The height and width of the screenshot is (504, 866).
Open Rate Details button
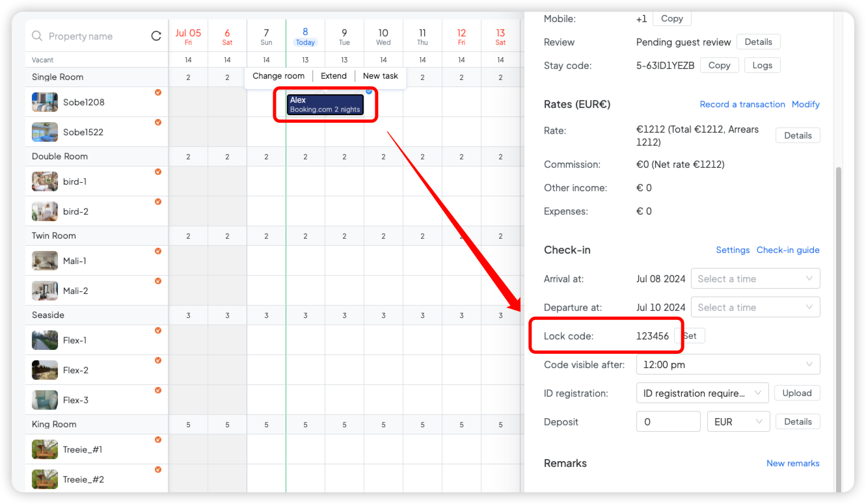click(798, 135)
